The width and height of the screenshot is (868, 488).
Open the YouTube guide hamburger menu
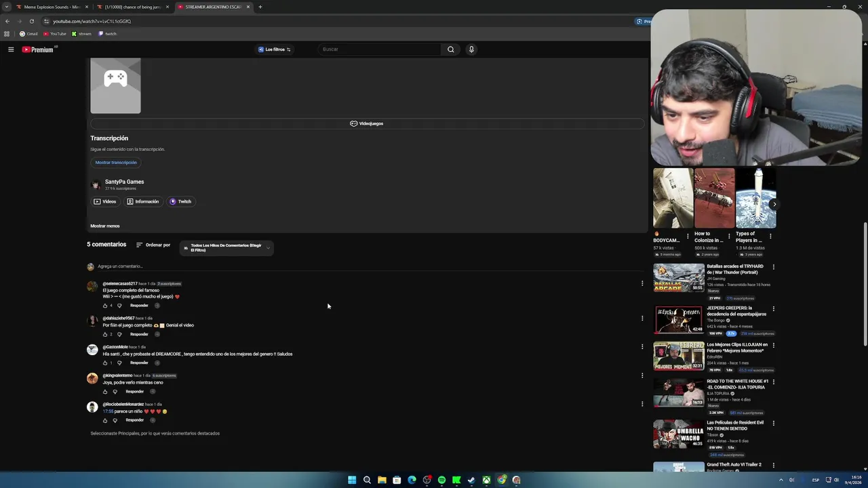(x=11, y=49)
